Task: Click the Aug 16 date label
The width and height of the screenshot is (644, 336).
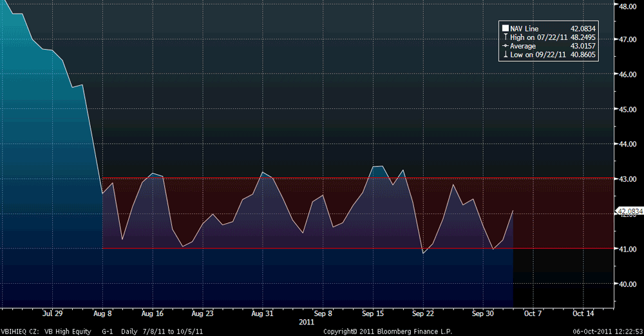Action: [153, 313]
